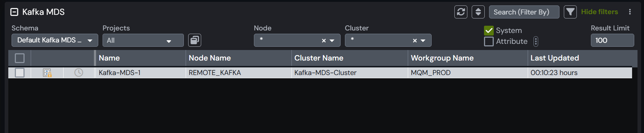This screenshot has width=644, height=133.
Task: Sort by Last Updated column header
Action: (x=554, y=58)
